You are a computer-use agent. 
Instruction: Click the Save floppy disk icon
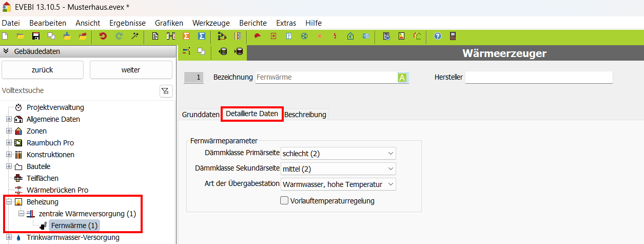coord(36,36)
